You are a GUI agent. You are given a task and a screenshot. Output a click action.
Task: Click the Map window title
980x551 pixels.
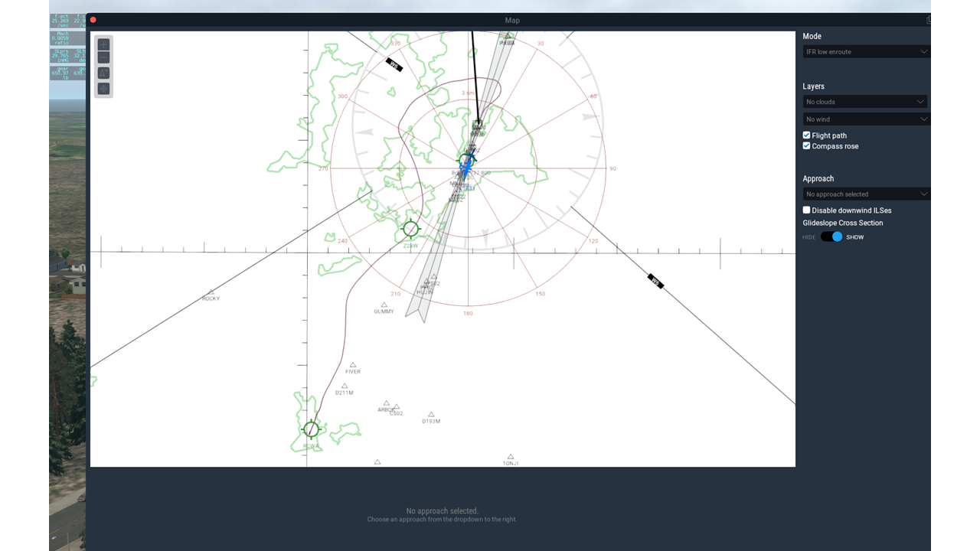point(512,21)
